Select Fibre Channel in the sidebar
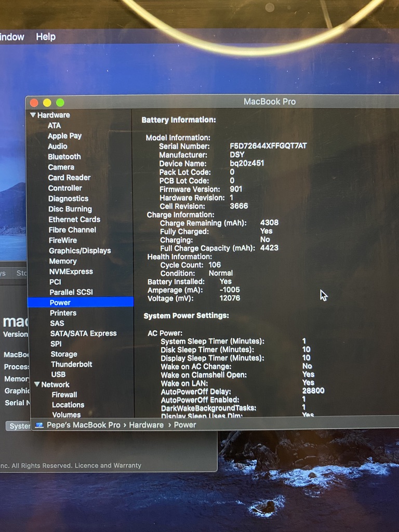Screen dimensions: 399x532 tap(72, 230)
